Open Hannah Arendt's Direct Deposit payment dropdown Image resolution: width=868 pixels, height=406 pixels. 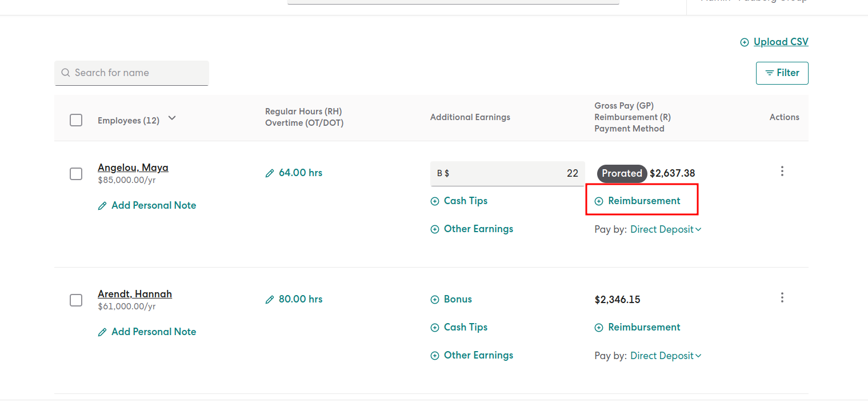pos(666,356)
